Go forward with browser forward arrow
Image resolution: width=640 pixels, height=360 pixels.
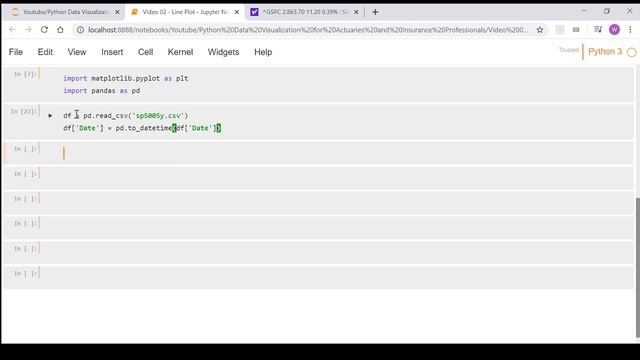(28, 29)
